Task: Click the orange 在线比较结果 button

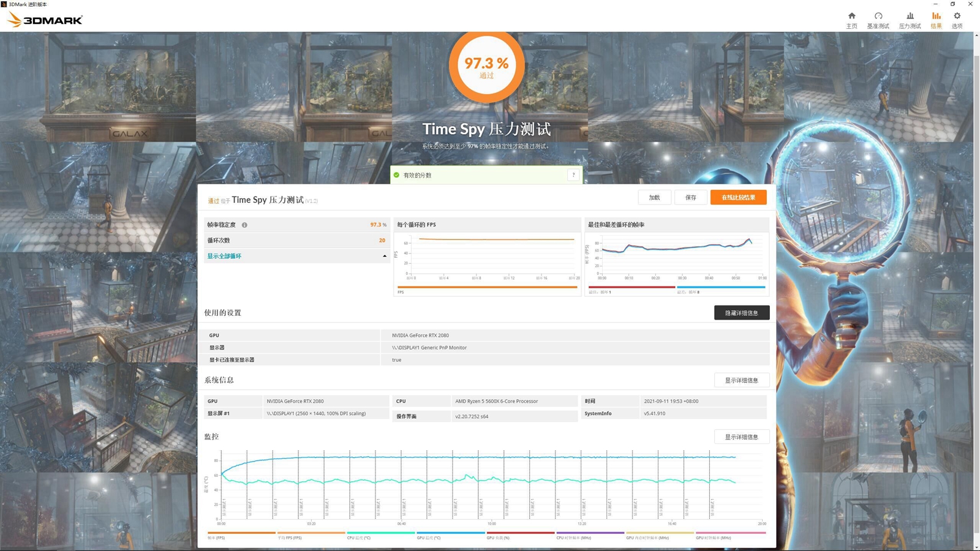Action: click(738, 198)
